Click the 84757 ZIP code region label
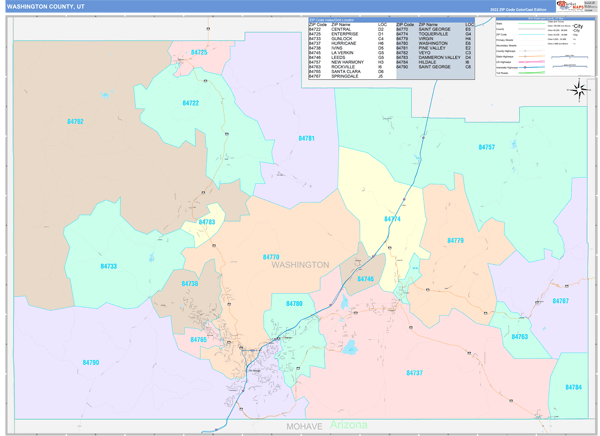Image resolution: width=600 pixels, height=436 pixels. tap(486, 147)
